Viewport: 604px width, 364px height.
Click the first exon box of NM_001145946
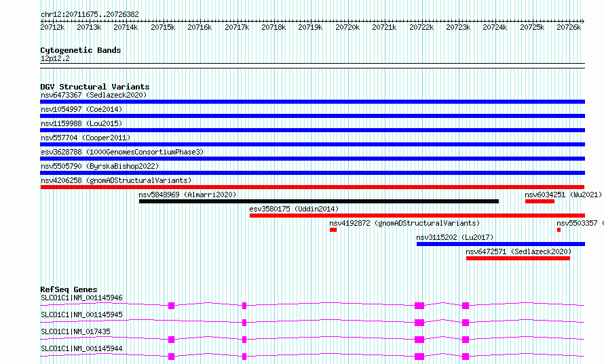click(x=172, y=306)
